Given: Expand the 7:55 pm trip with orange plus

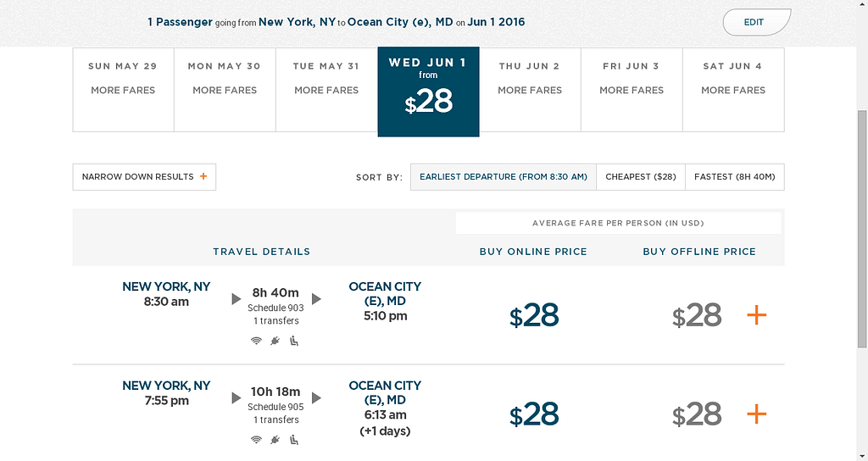Looking at the screenshot, I should point(756,414).
